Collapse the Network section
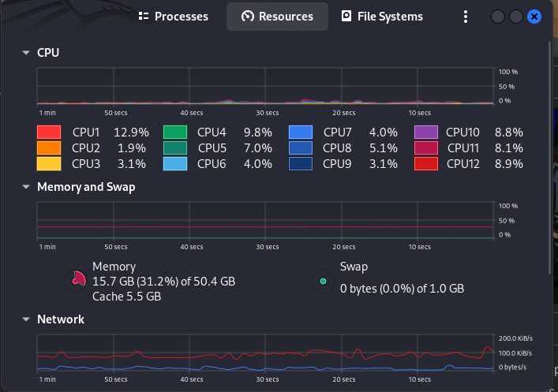The height and width of the screenshot is (392, 558). coord(26,319)
